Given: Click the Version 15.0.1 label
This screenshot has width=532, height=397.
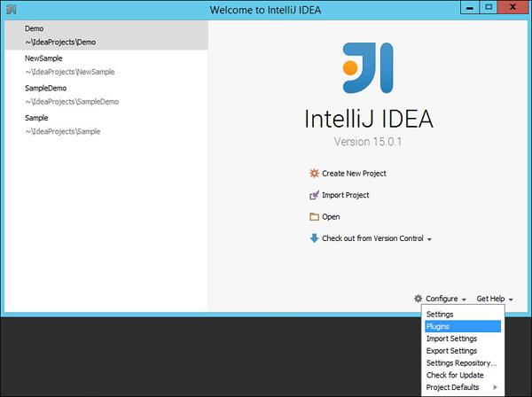Looking at the screenshot, I should click(x=368, y=142).
